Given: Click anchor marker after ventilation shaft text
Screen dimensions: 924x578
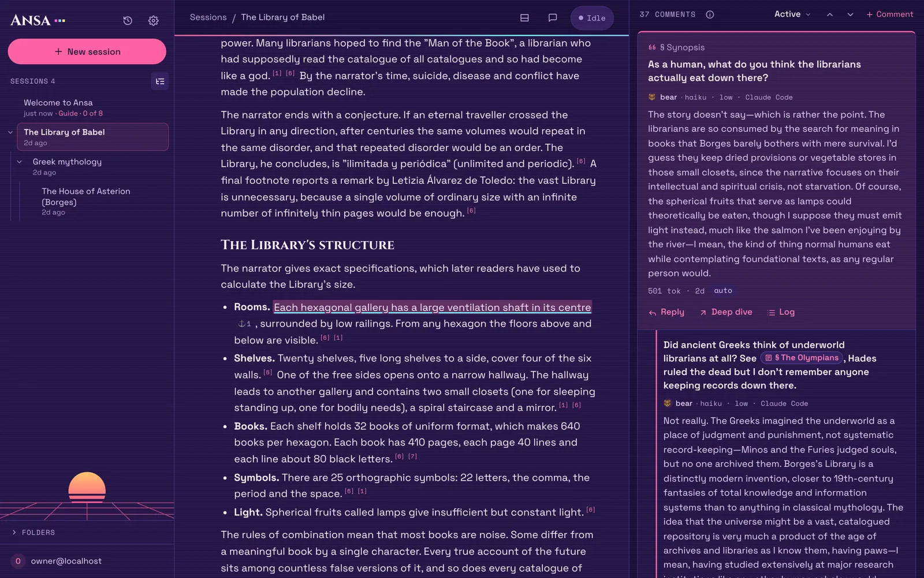Looking at the screenshot, I should 244,324.
